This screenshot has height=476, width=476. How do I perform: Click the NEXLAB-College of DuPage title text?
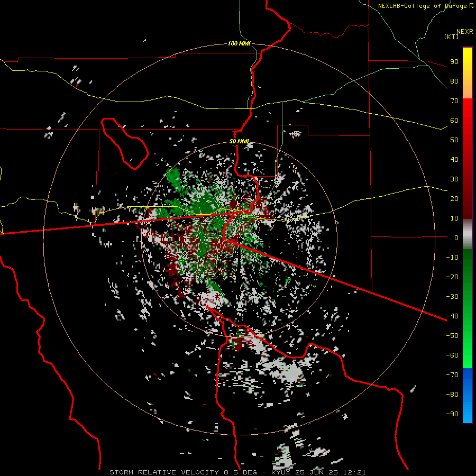[423, 6]
